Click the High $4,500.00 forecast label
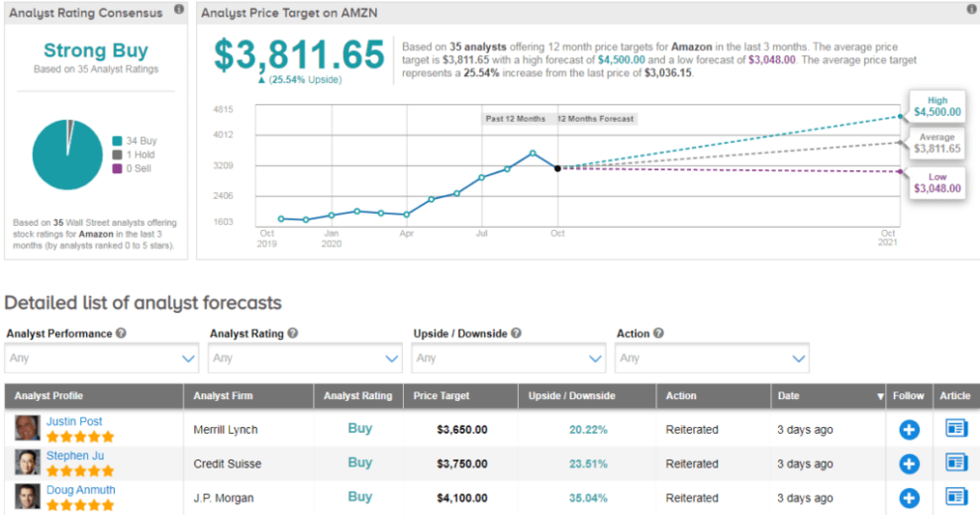This screenshot has height=515, width=980. (x=936, y=106)
